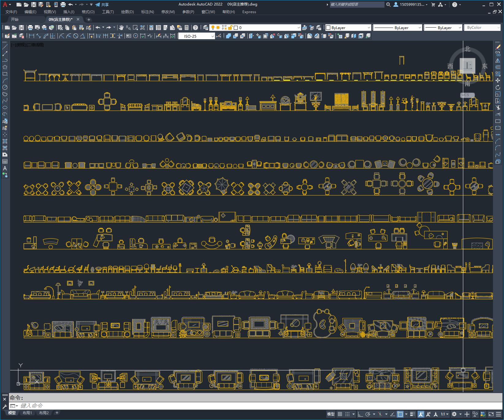The height and width of the screenshot is (420, 504).
Task: Add a new drawing tab with plus button
Action: pyautogui.click(x=89, y=19)
